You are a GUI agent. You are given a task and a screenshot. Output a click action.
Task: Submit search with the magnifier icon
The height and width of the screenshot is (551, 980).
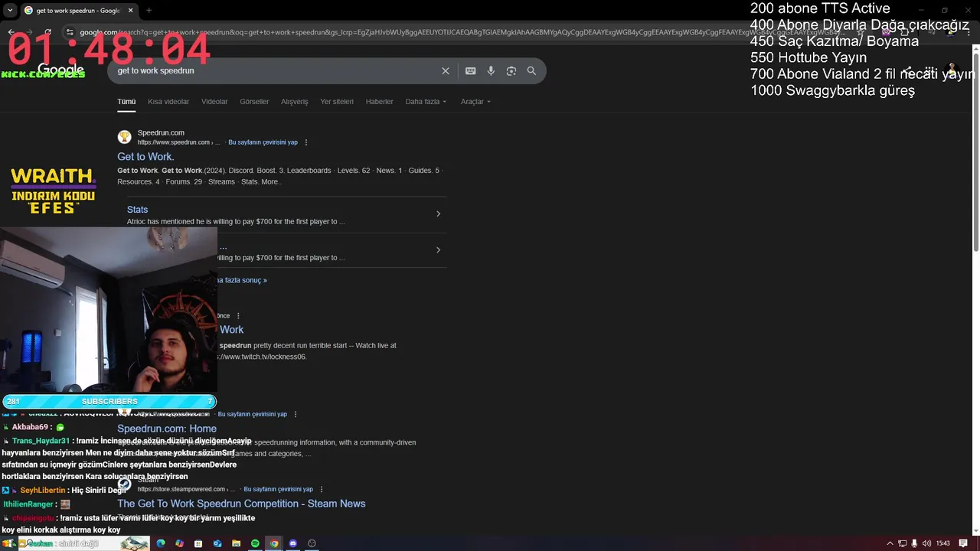[x=531, y=70]
